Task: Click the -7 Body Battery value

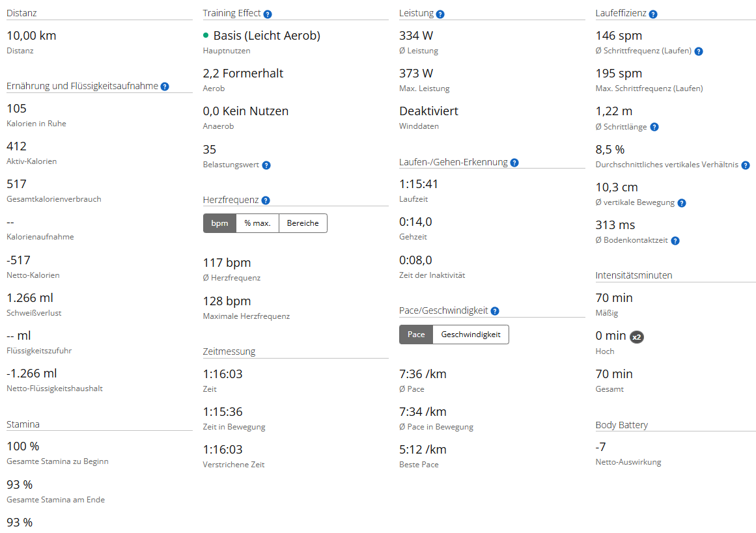Action: click(x=601, y=446)
